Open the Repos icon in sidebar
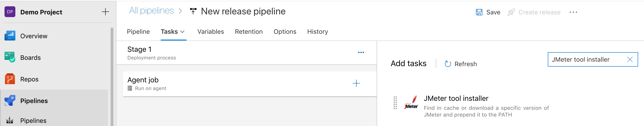Screen dimensions: 644x126 [10, 79]
